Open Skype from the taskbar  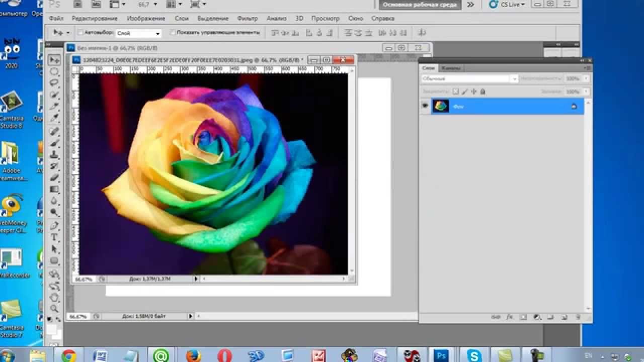474,355
